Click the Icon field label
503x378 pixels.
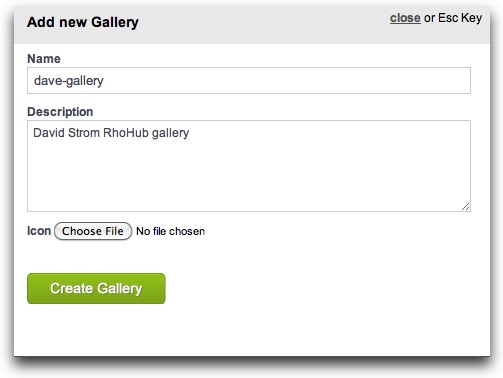[x=39, y=231]
